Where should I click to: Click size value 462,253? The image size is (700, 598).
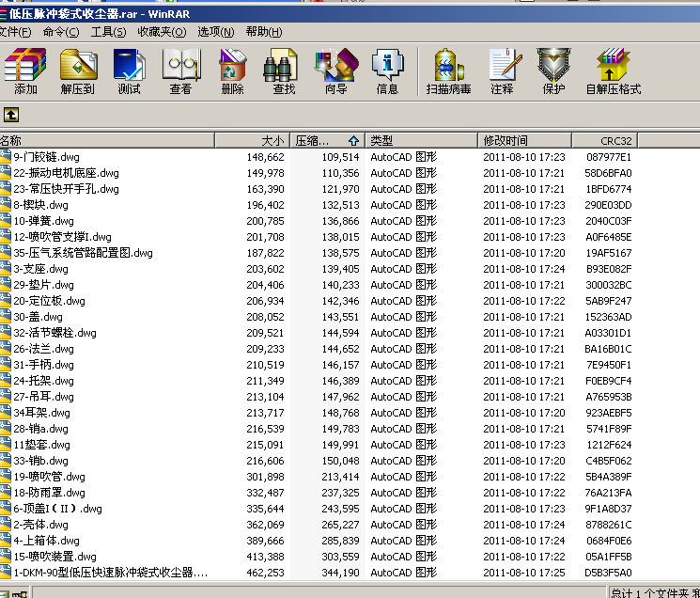coord(265,573)
